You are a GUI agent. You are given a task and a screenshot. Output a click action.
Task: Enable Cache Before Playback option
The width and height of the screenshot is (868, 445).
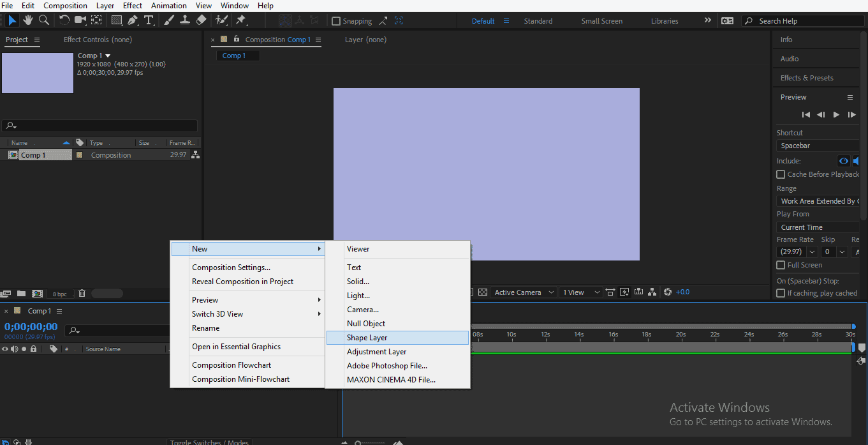click(x=781, y=174)
